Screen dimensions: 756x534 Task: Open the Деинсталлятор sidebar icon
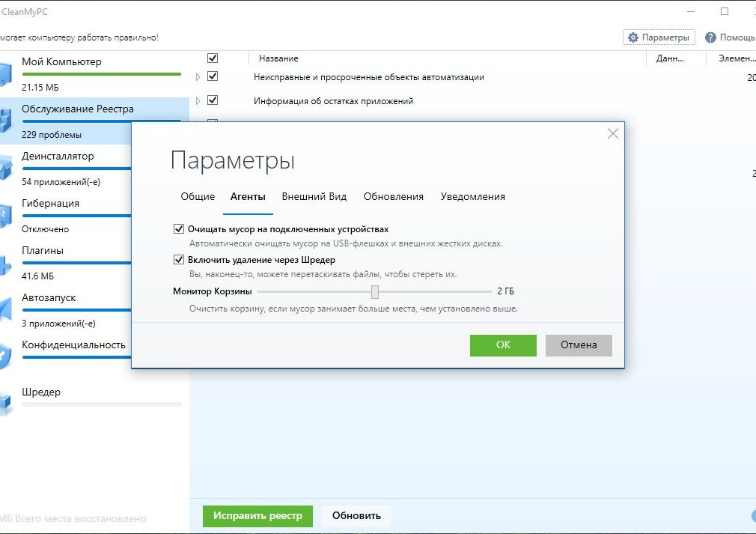[4, 168]
